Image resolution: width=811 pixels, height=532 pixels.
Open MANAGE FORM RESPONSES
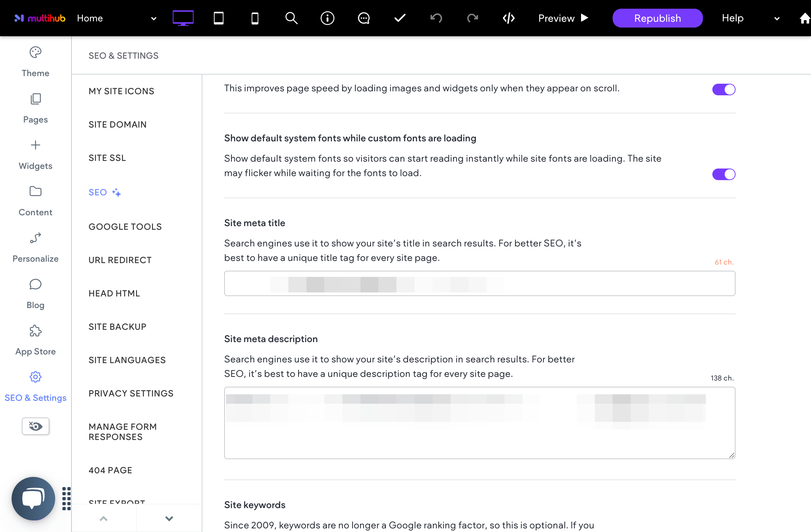pos(123,432)
